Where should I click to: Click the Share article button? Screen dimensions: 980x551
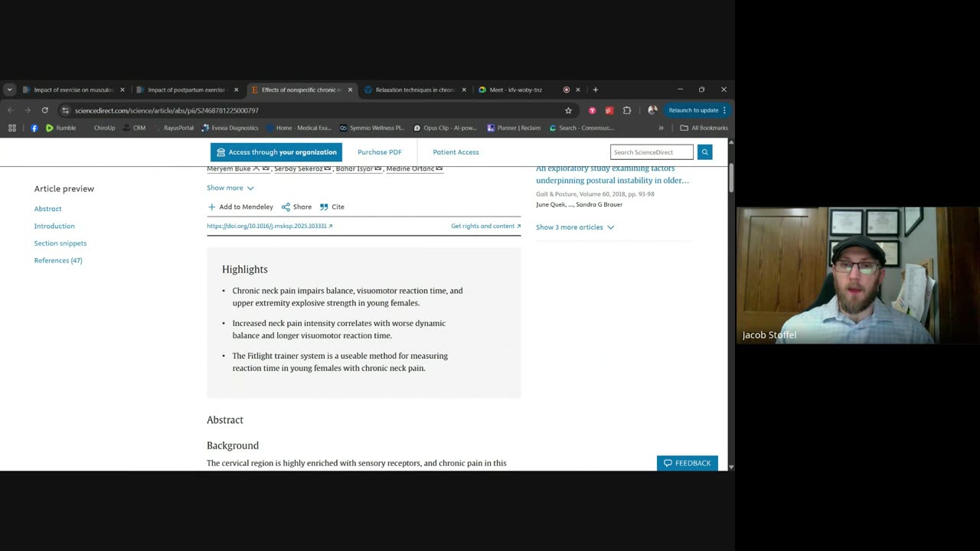296,207
